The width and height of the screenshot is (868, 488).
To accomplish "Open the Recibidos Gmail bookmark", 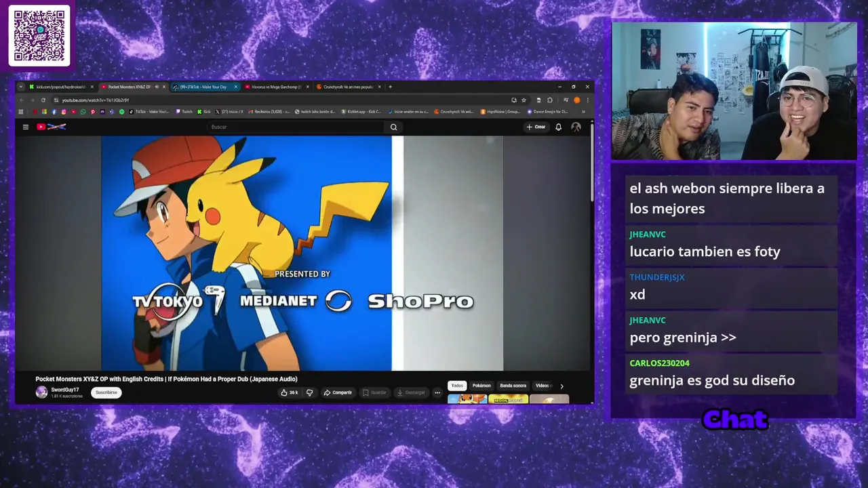I will (x=269, y=111).
